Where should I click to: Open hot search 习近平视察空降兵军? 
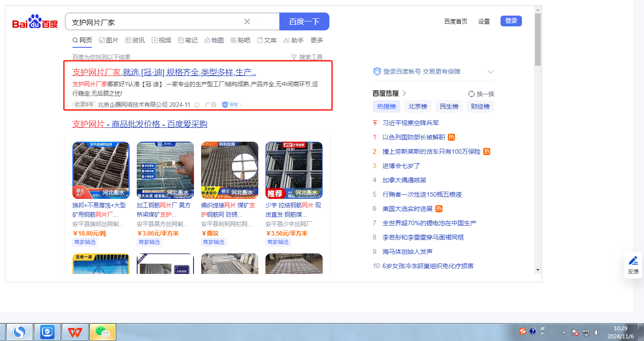point(411,123)
